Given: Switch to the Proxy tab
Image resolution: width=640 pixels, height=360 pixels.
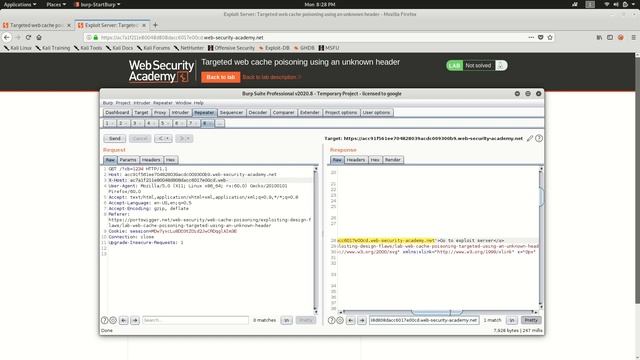Looking at the screenshot, I should (x=160, y=113).
